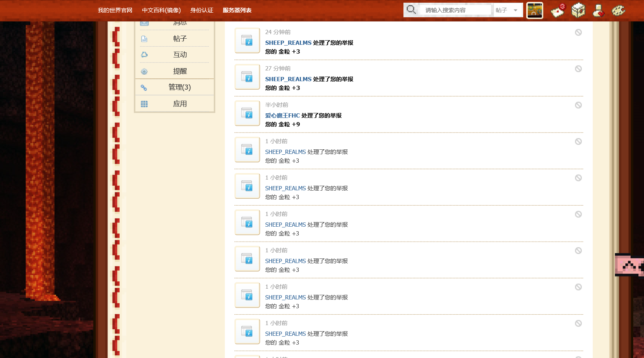Open the 帖子 search type dropdown
This screenshot has height=358, width=644.
(x=507, y=10)
